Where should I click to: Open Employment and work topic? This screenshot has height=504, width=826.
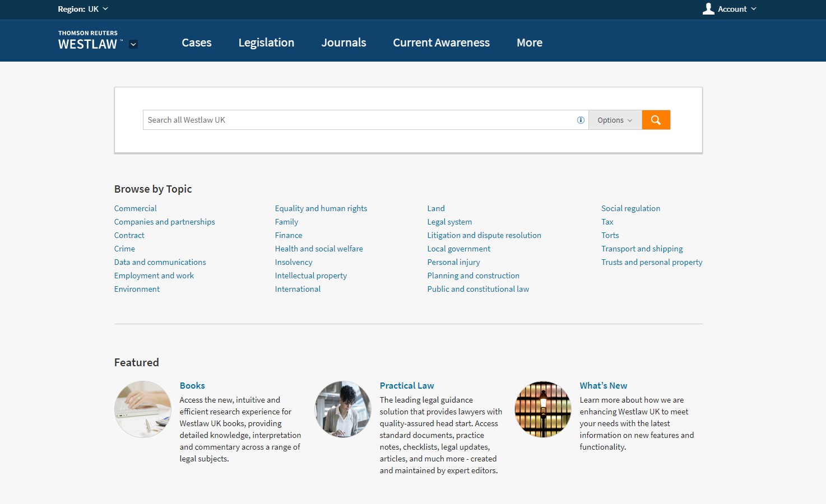coord(154,276)
